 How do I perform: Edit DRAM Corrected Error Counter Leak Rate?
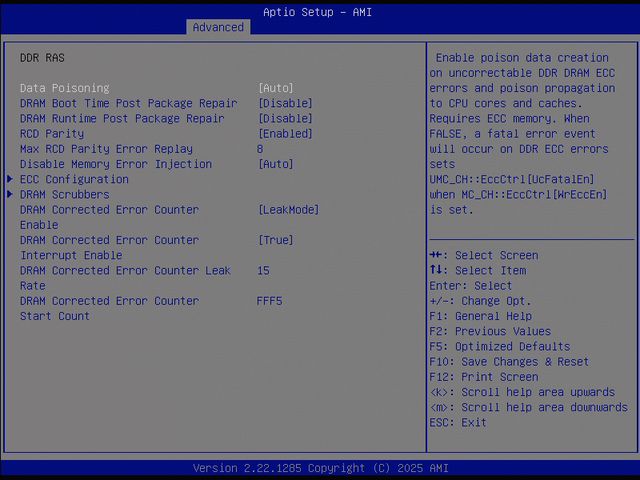pyautogui.click(x=263, y=271)
